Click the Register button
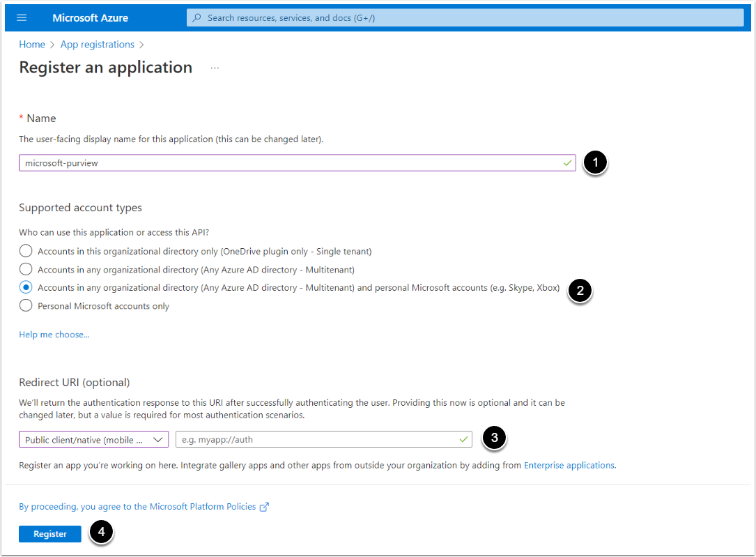This screenshot has width=756, height=557. [x=50, y=534]
